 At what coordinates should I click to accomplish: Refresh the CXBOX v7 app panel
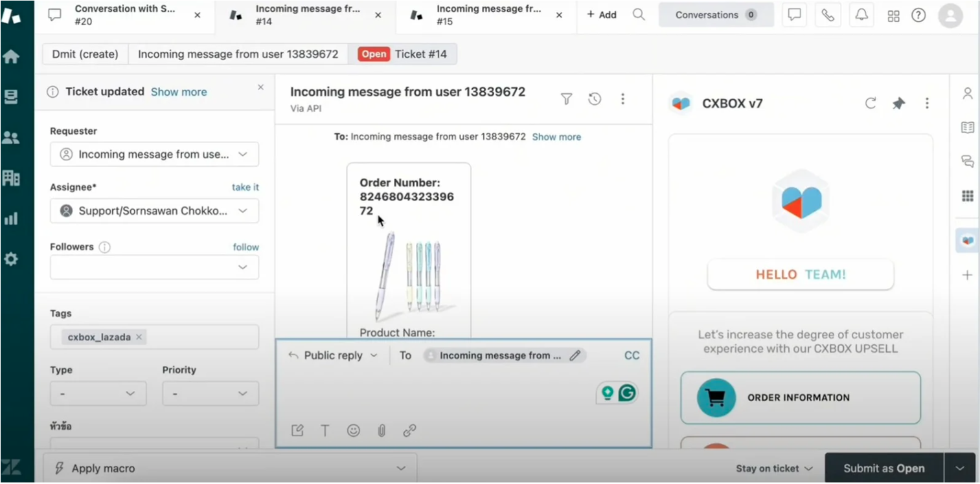(x=871, y=104)
